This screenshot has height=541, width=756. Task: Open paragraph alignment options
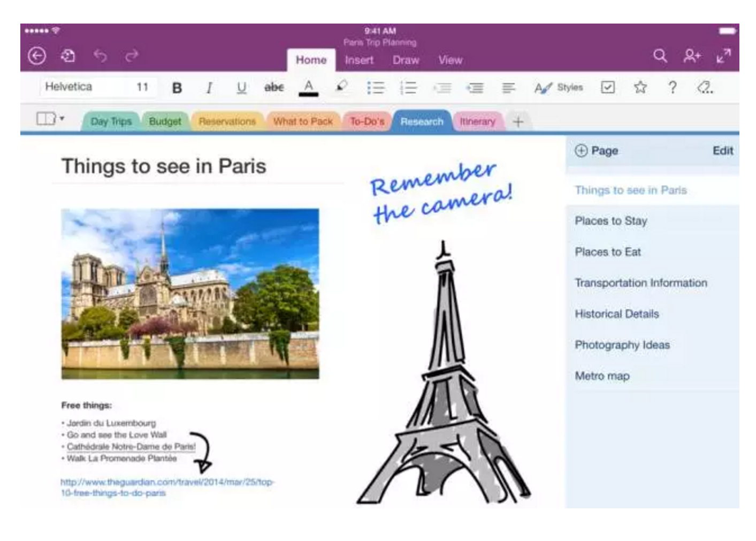tap(508, 88)
